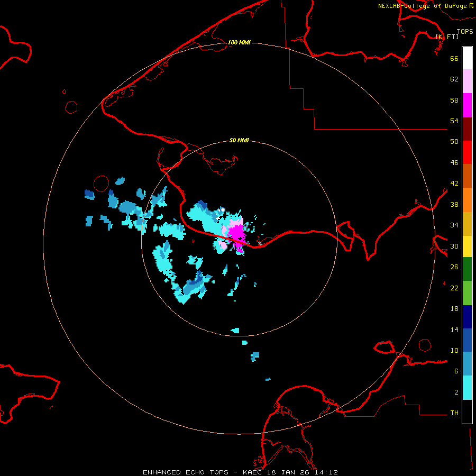Click the '66' legend value

tap(454, 58)
